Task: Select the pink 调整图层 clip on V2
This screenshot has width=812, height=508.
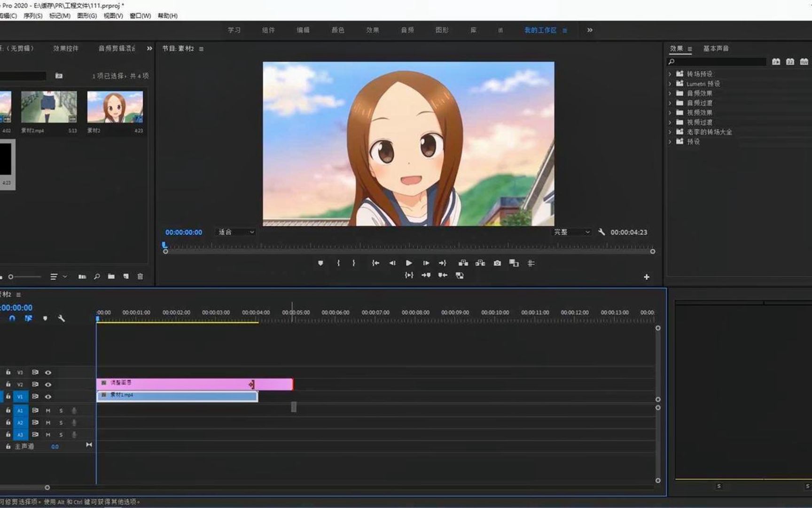Action: [195, 384]
